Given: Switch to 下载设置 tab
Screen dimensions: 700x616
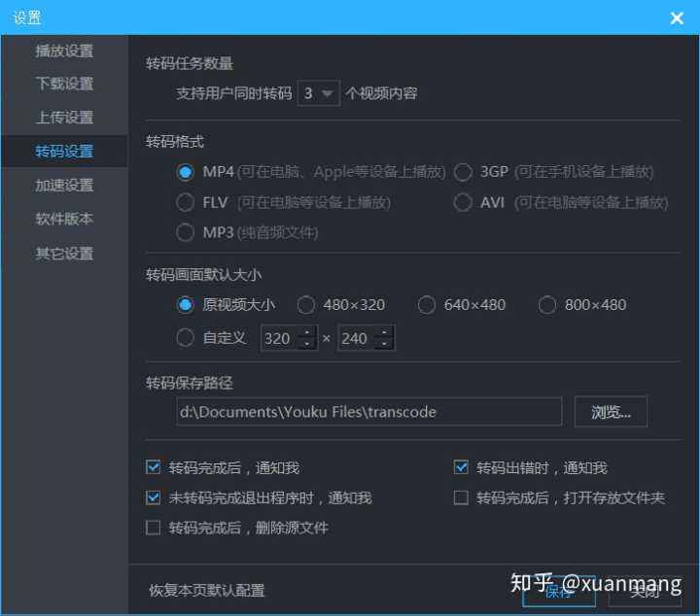Looking at the screenshot, I should click(64, 84).
